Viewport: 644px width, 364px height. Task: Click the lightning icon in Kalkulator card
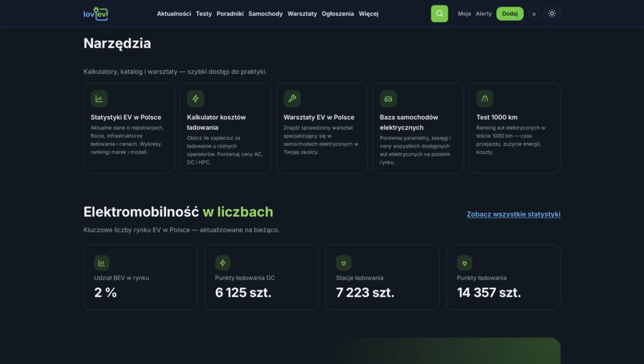pos(196,98)
